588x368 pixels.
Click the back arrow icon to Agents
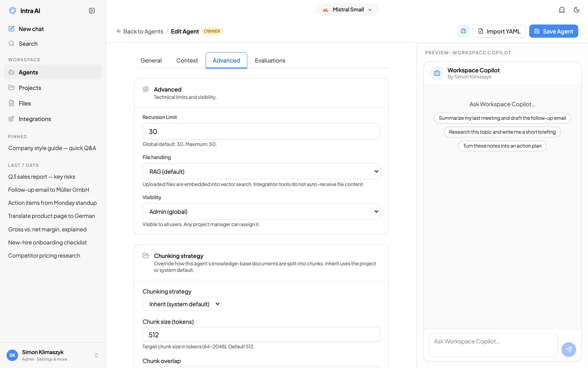pos(119,31)
